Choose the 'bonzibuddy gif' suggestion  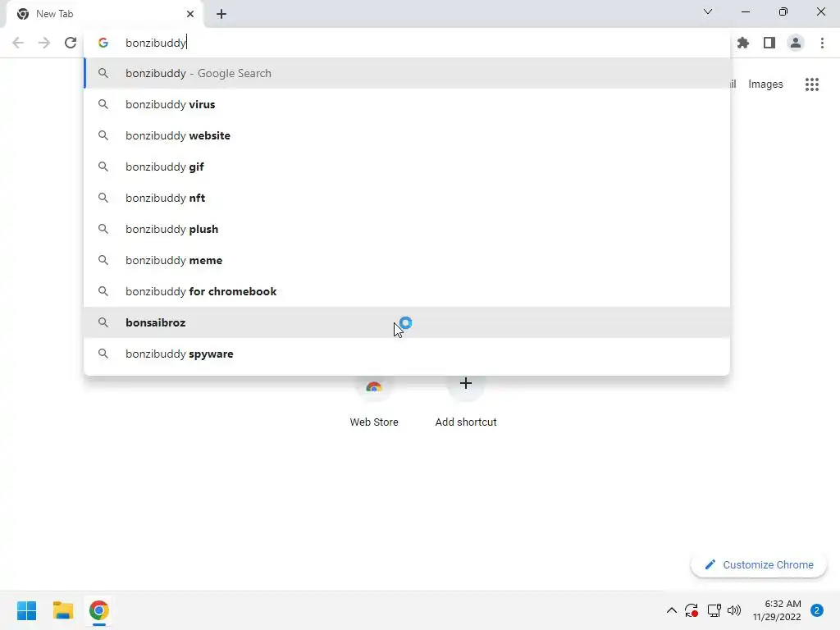[x=407, y=167]
